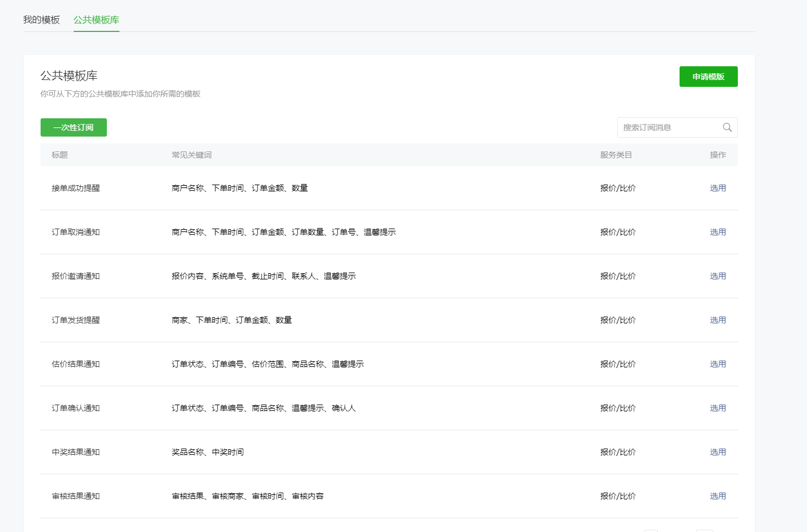
Task: Select the 公共模板库 tab
Action: pos(96,20)
